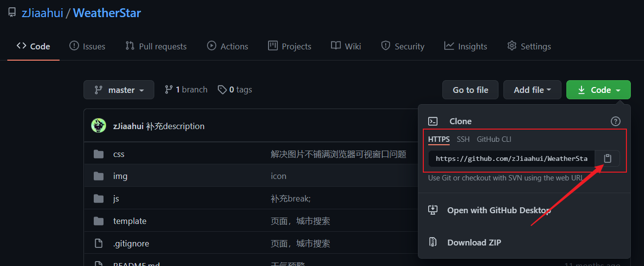The image size is (644, 266).
Task: Open the template row commit 页面，城市搜索
Action: [301, 221]
